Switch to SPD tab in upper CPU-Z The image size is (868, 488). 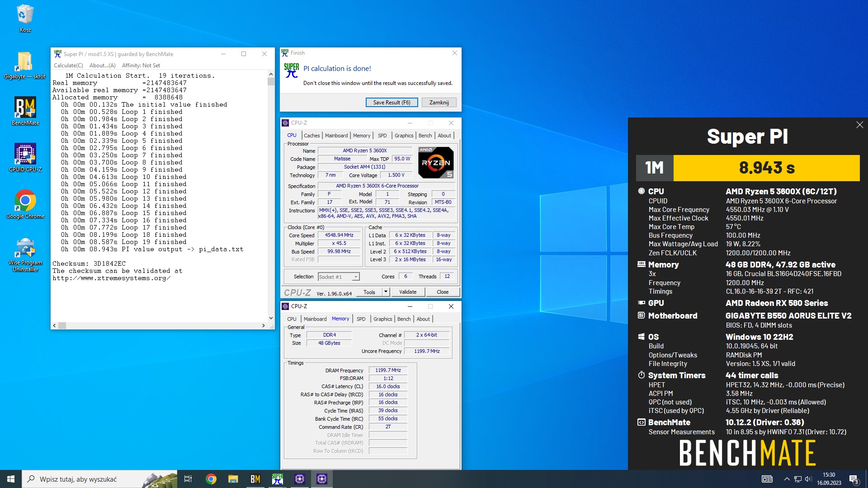[382, 136]
